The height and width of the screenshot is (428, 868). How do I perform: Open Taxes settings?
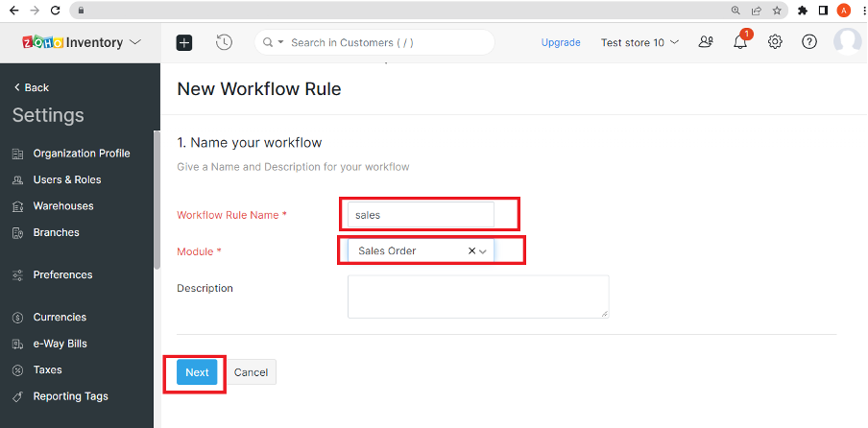click(x=48, y=369)
